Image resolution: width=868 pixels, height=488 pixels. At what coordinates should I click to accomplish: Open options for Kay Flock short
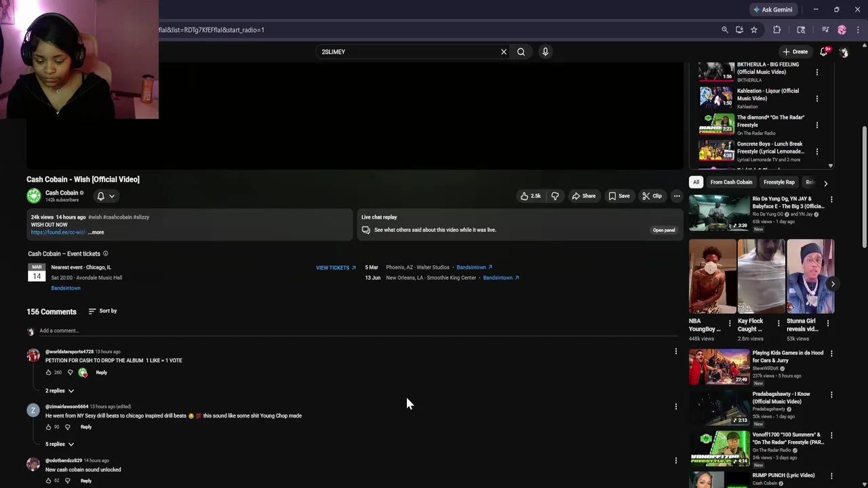pyautogui.click(x=778, y=323)
